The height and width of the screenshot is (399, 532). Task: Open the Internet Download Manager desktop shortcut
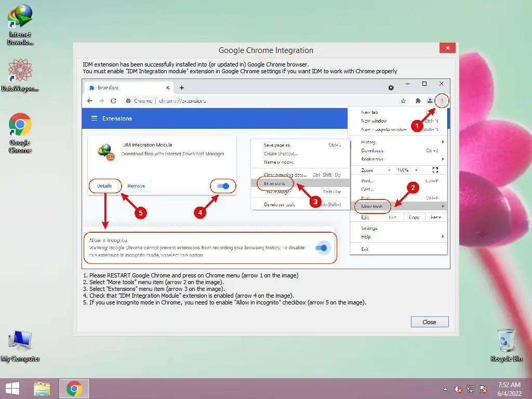pos(20,24)
